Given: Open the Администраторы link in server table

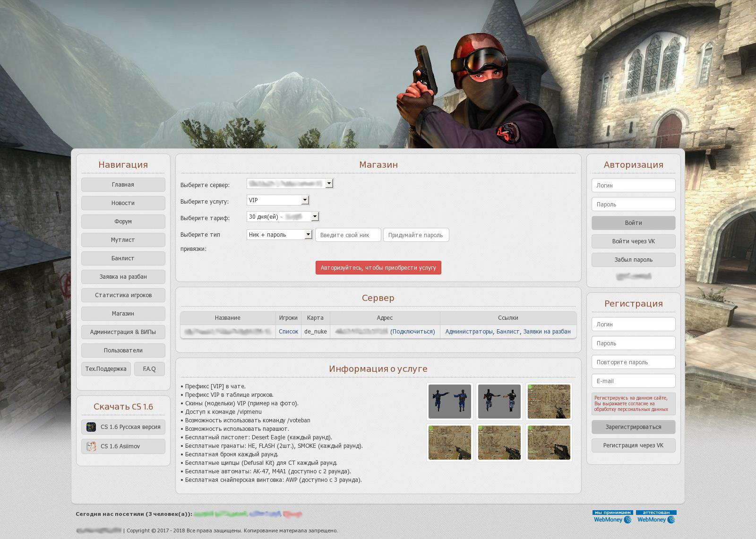Looking at the screenshot, I should coord(469,332).
